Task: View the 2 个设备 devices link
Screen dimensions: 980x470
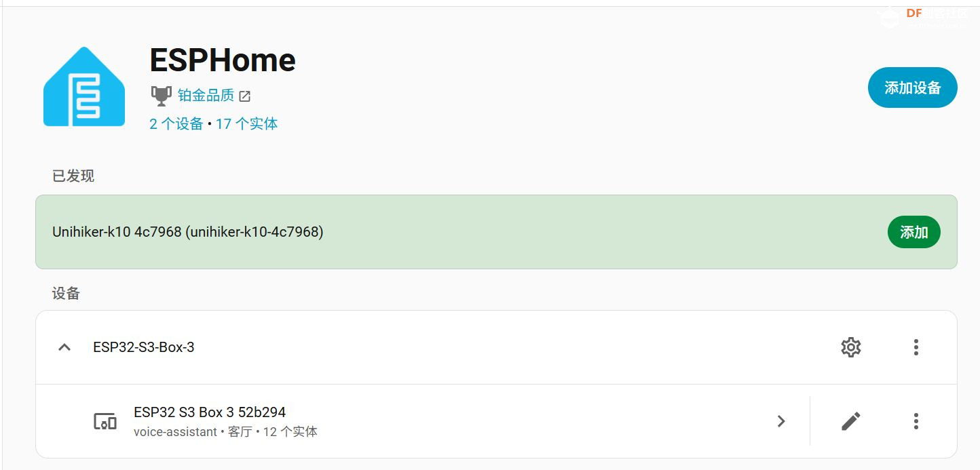Action: [175, 124]
